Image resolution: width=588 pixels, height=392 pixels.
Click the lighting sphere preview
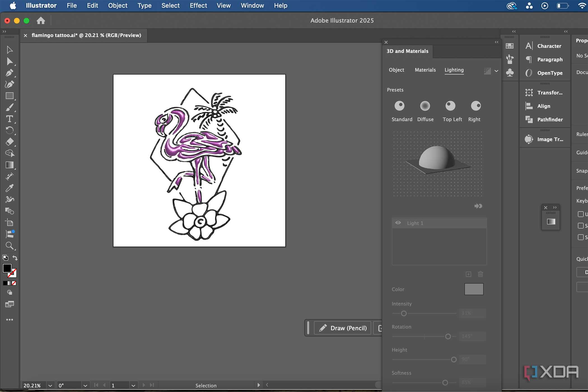tap(437, 158)
